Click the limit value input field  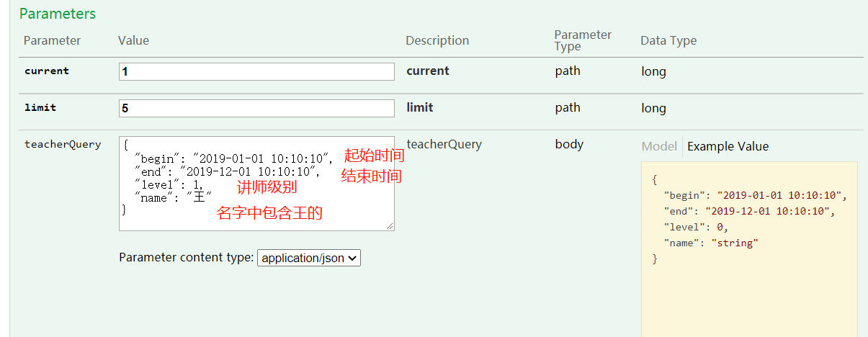(x=256, y=108)
